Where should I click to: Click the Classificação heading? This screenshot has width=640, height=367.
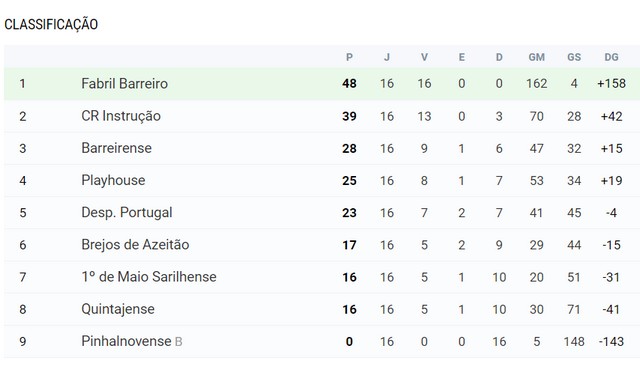[x=51, y=24]
